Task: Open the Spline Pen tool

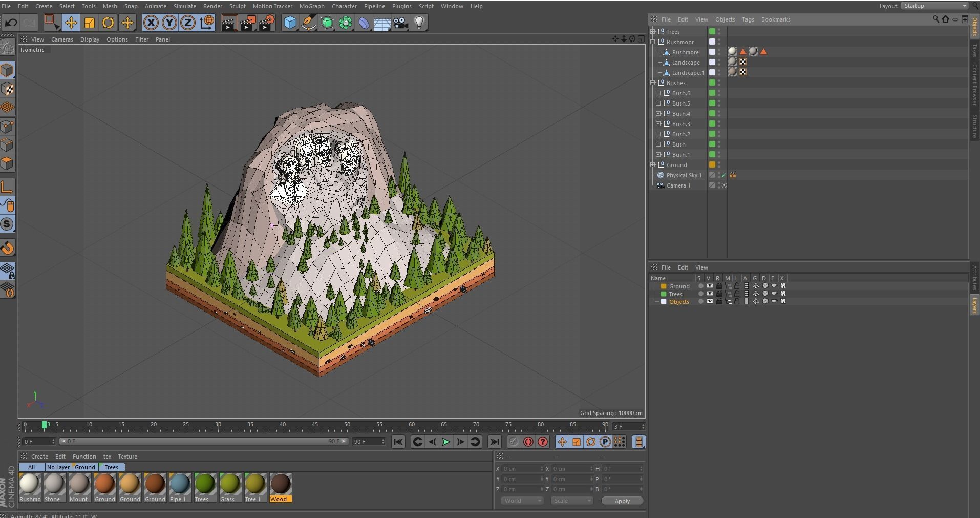Action: point(309,23)
